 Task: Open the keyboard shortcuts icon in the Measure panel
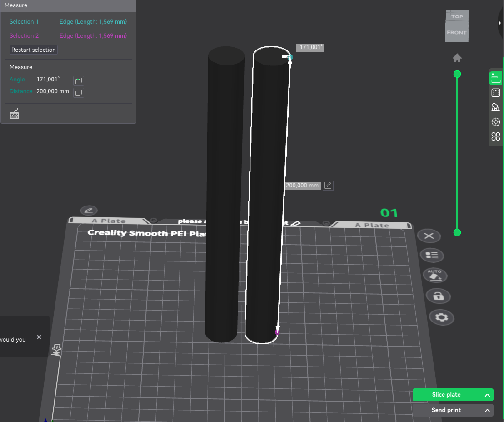[14, 114]
